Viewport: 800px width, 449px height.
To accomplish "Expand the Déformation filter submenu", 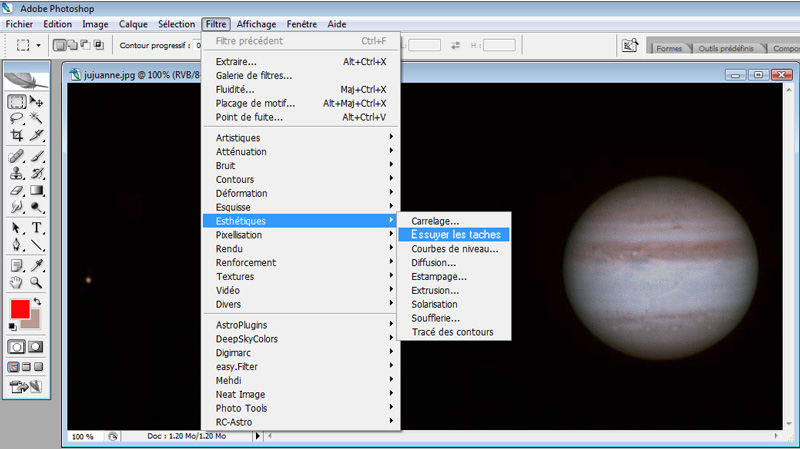I will (300, 193).
